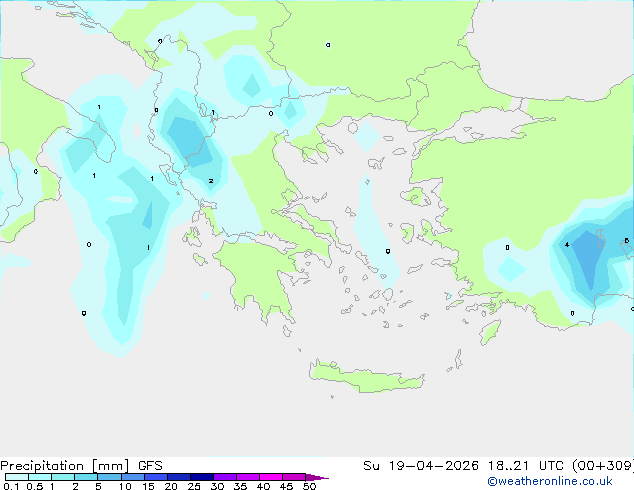The height and width of the screenshot is (490, 634).
Task: Select the 5–10 mm legend swatch
Action: tap(109, 477)
